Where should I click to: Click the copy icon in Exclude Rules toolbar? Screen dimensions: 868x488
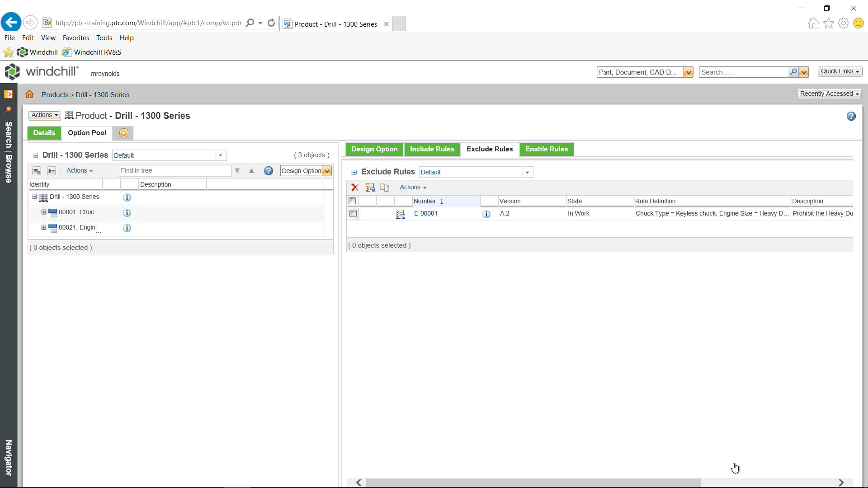pyautogui.click(x=385, y=188)
